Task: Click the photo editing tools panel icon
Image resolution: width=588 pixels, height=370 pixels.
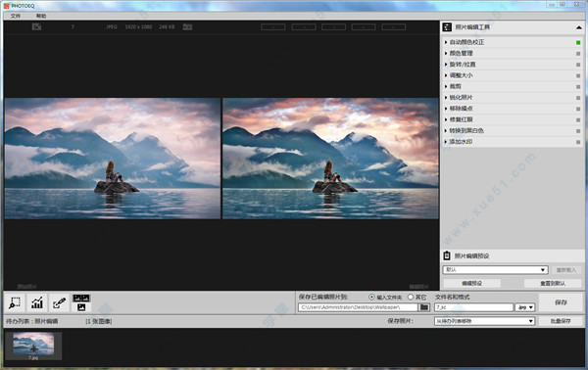Action: 447,27
